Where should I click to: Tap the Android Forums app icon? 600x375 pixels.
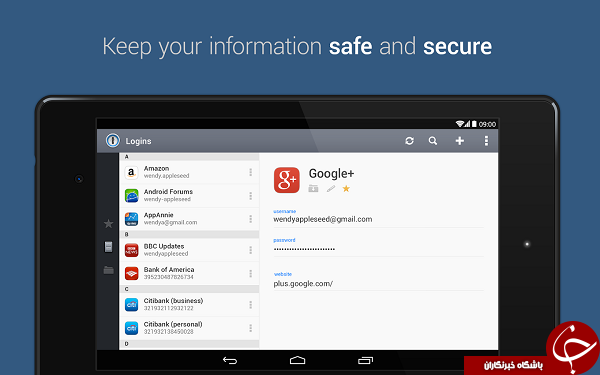[x=131, y=196]
